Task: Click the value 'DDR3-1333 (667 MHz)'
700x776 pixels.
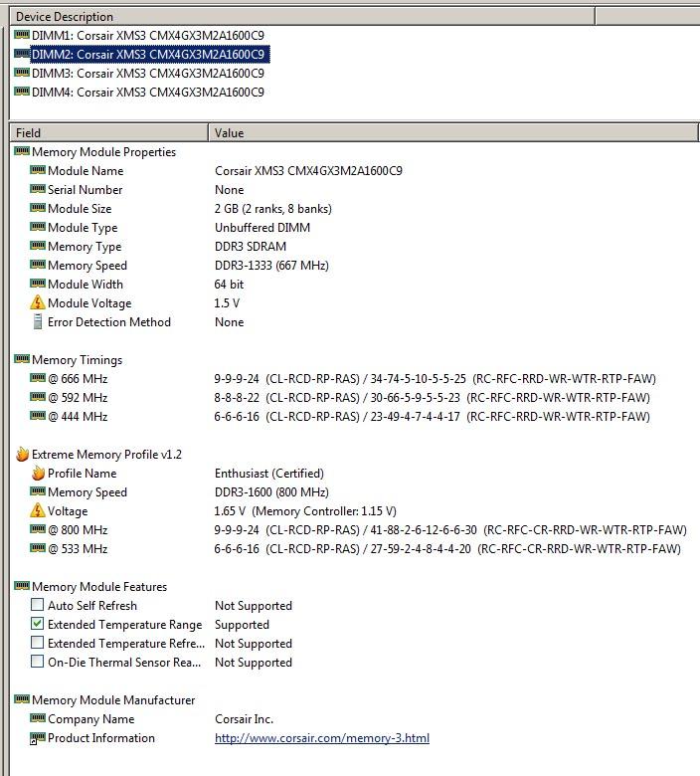Action: pos(271,266)
